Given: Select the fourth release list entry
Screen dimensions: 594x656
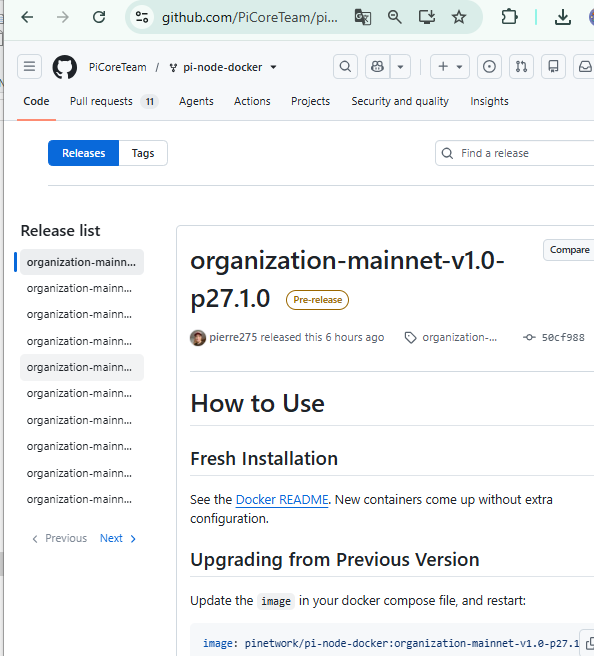Looking at the screenshot, I should pos(82,341).
